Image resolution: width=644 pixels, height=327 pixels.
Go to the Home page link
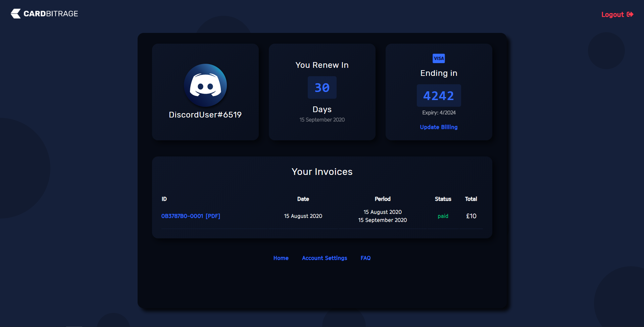coord(281,258)
